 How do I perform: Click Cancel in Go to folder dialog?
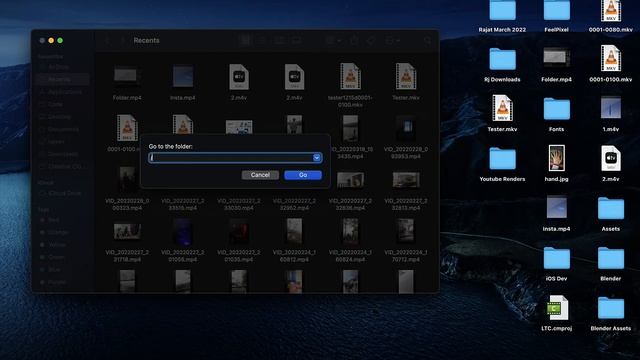[260, 175]
